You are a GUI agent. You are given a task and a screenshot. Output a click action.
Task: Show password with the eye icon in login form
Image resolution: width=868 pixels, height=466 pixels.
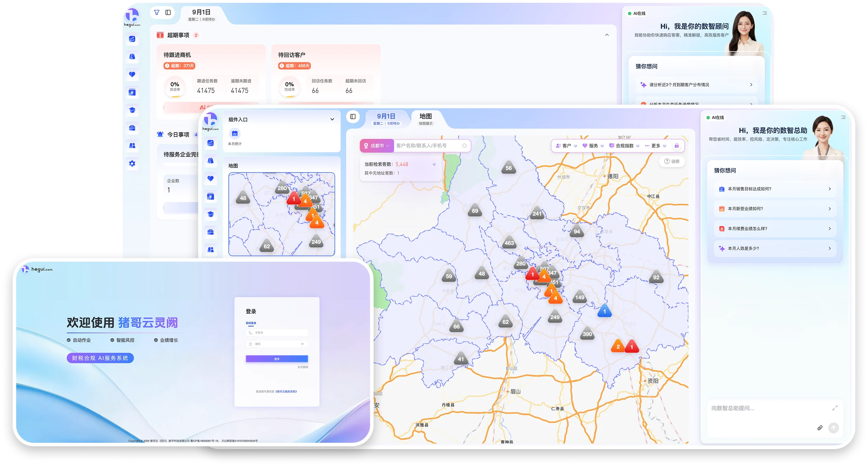click(x=302, y=344)
